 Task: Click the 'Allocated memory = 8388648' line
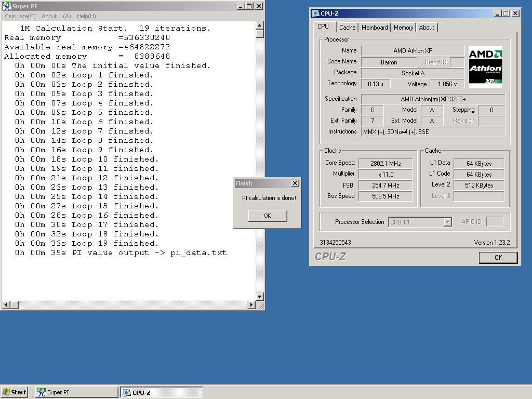point(87,56)
